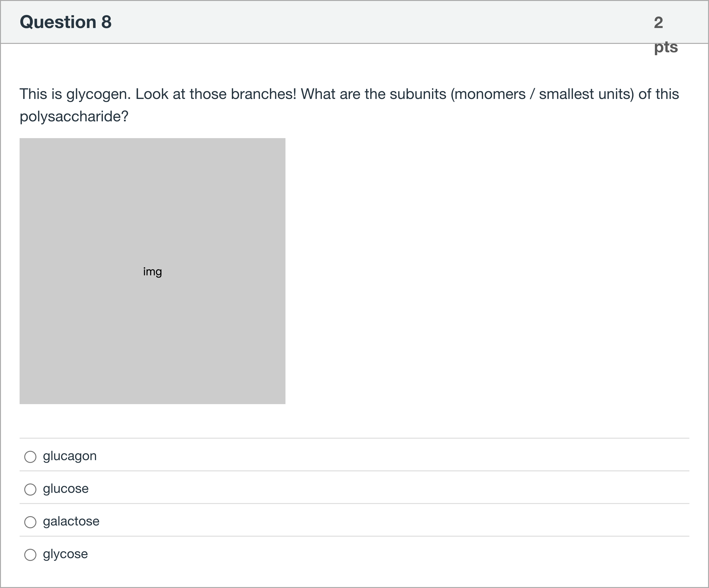
Task: Click the word "smallest" in the question
Action: (566, 94)
